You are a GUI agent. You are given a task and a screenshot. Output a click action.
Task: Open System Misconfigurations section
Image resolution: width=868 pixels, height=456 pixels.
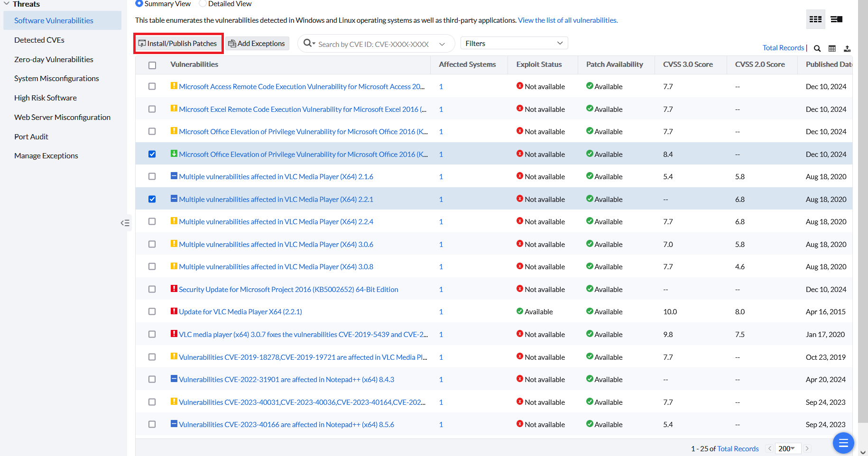point(56,78)
